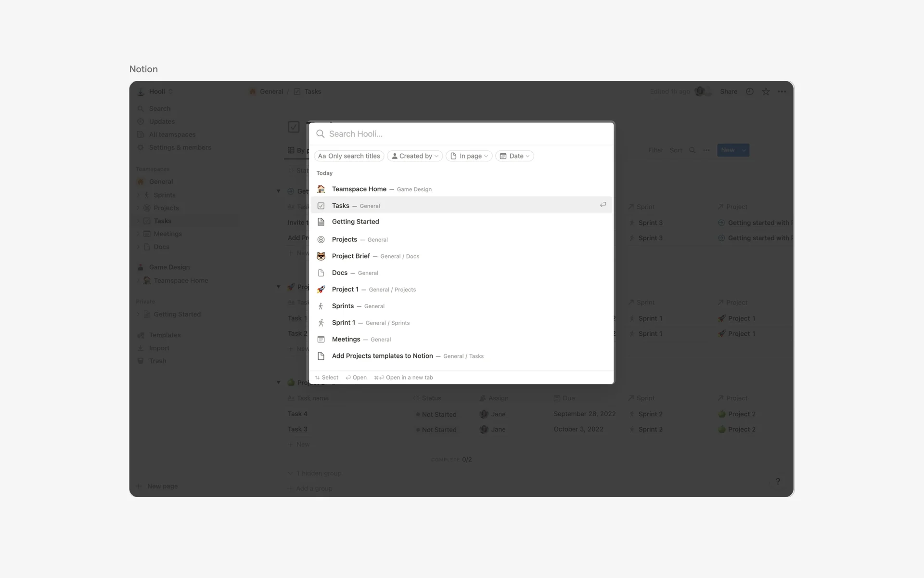Open the Date filter dropdown
Screen dimensions: 924x578
pyautogui.click(x=514, y=156)
